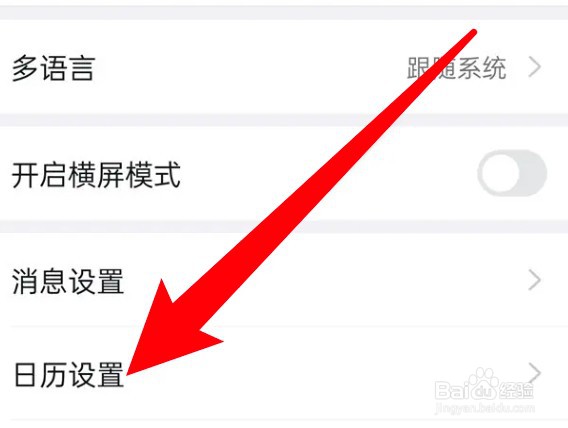Expand the chevron next to 跟随系统
This screenshot has width=568, height=428.
click(x=535, y=67)
